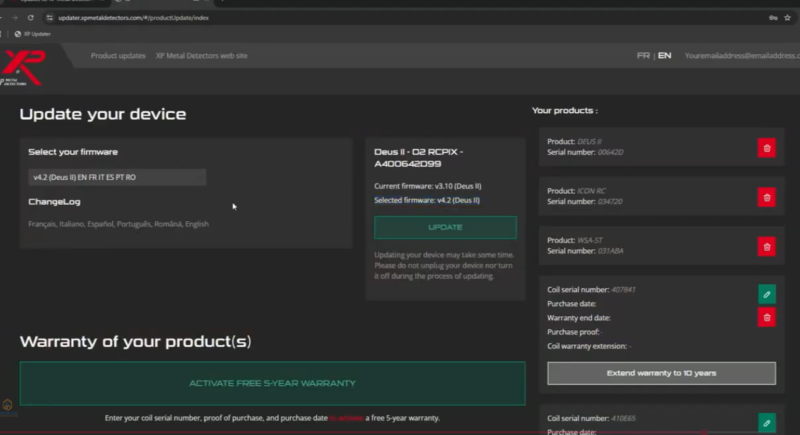Click the browser address bar URL

coord(133,18)
